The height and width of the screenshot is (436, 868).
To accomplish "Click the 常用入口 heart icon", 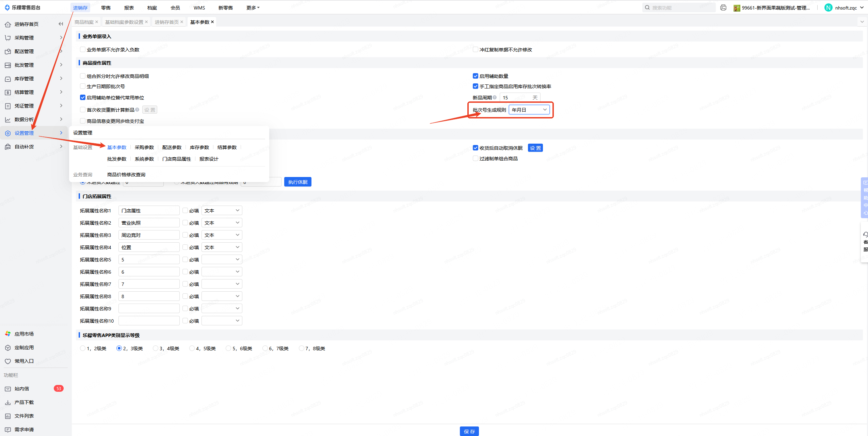I will point(8,361).
